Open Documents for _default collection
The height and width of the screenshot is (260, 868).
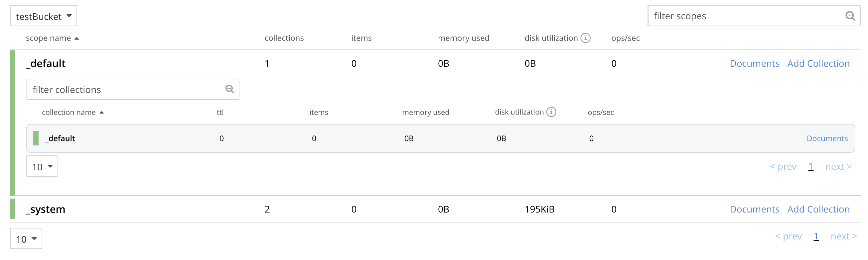coord(827,138)
